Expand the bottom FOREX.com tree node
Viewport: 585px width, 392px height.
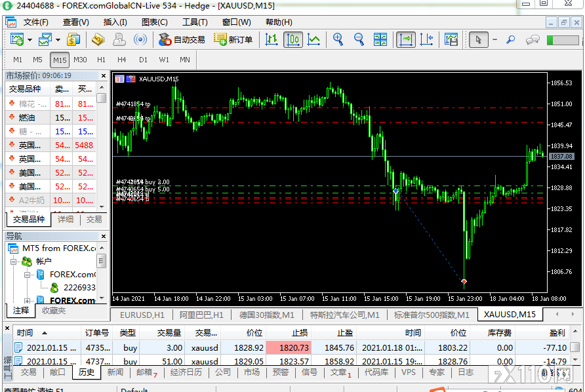coord(27,301)
